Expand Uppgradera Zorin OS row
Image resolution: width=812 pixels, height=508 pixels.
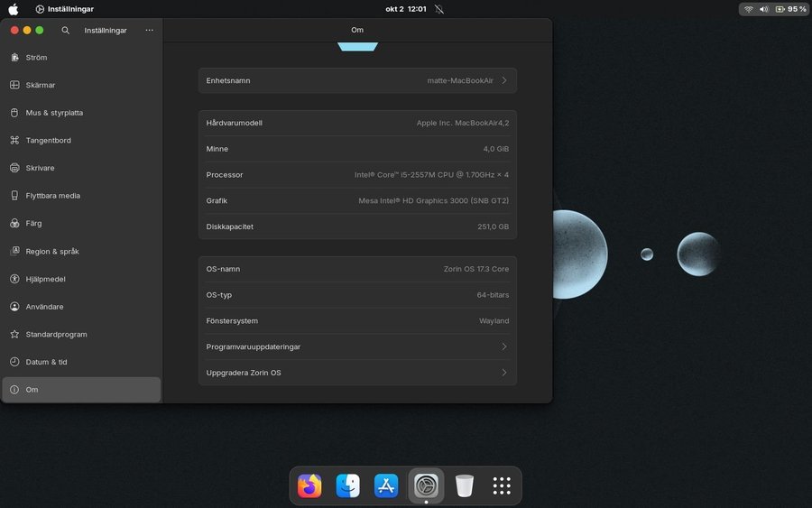click(357, 373)
